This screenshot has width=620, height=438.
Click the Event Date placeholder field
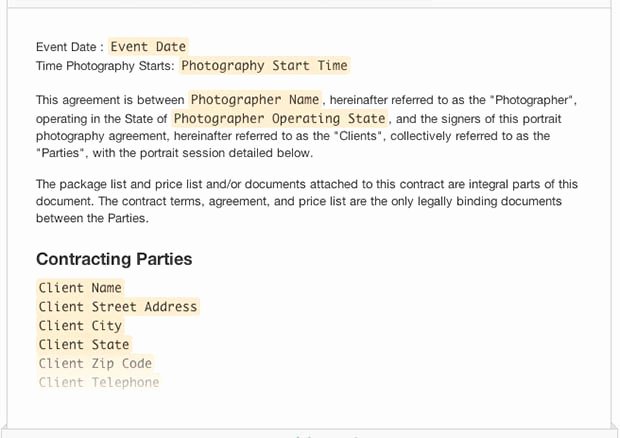point(148,47)
